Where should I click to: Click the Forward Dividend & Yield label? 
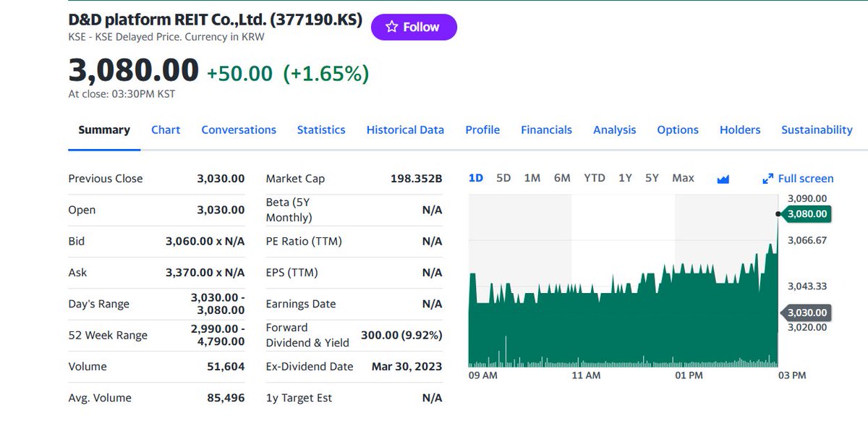[307, 335]
